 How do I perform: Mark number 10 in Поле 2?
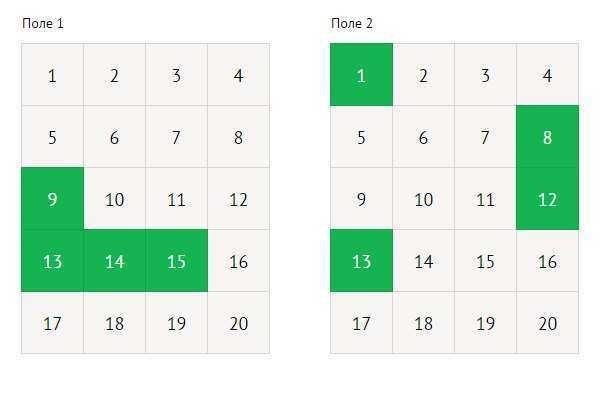(x=423, y=199)
